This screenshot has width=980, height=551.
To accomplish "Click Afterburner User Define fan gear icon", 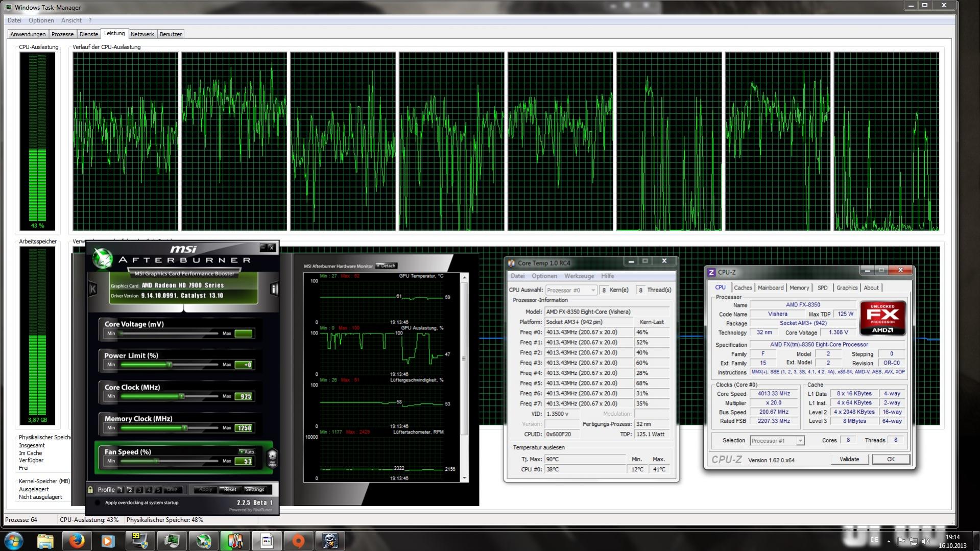I will (272, 458).
